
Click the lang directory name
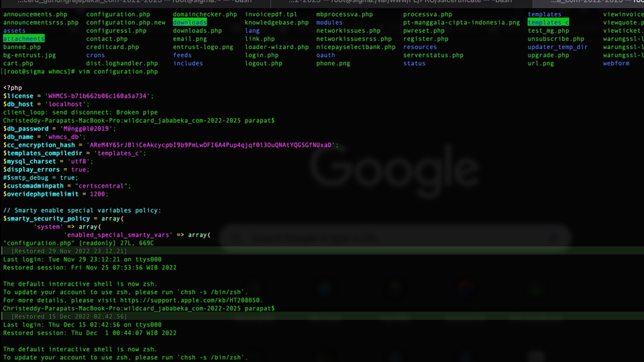pyautogui.click(x=252, y=31)
